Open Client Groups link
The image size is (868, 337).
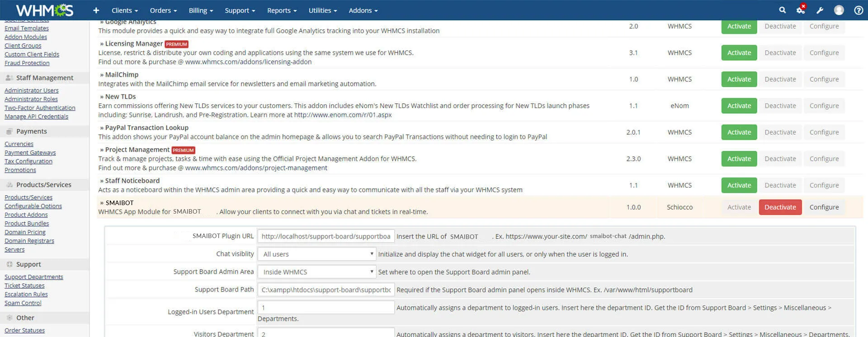pyautogui.click(x=23, y=46)
